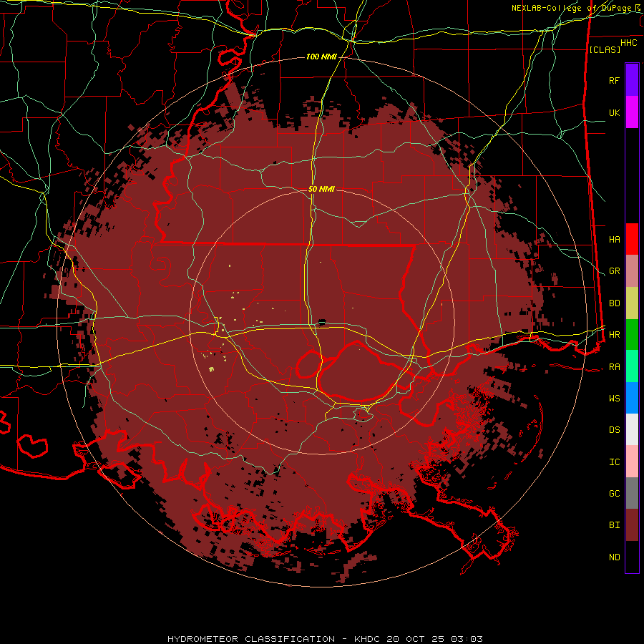Screen dimensions: 644x644
Task: Click the HA red legend swatch
Action: (x=632, y=239)
